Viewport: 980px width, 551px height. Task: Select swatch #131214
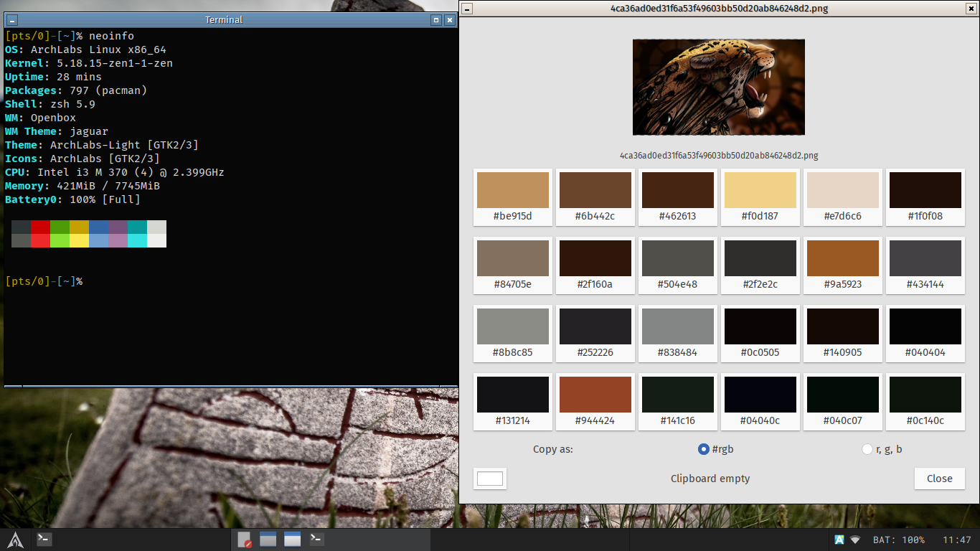(x=513, y=402)
